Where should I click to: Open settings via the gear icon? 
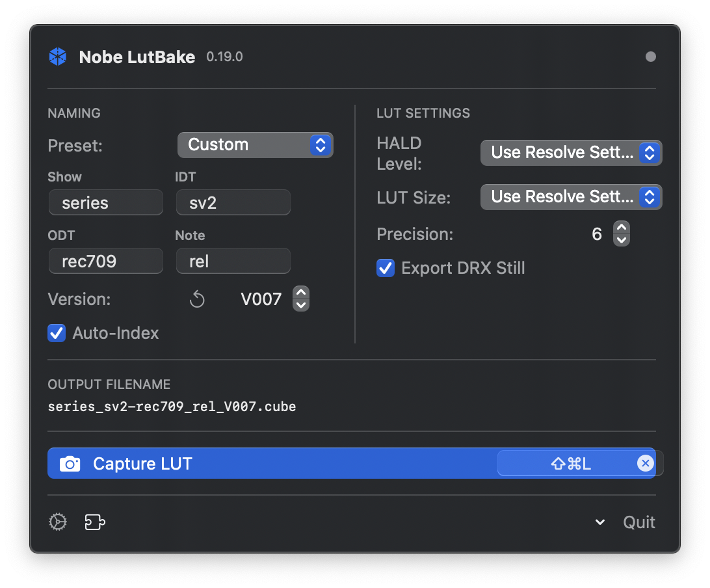click(58, 522)
